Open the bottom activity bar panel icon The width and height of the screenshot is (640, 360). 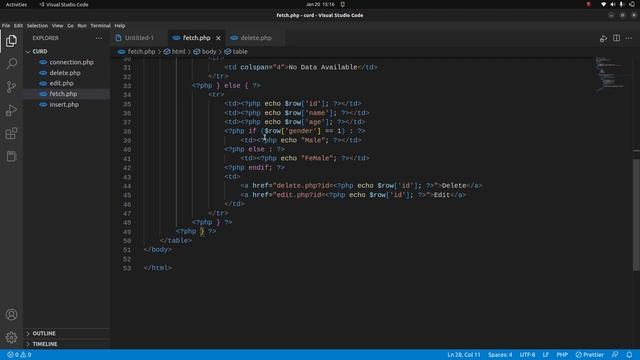coord(11,156)
